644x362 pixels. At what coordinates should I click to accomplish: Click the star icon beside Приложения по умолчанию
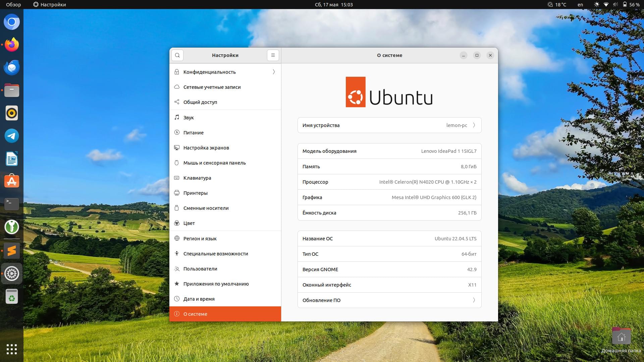click(x=177, y=284)
